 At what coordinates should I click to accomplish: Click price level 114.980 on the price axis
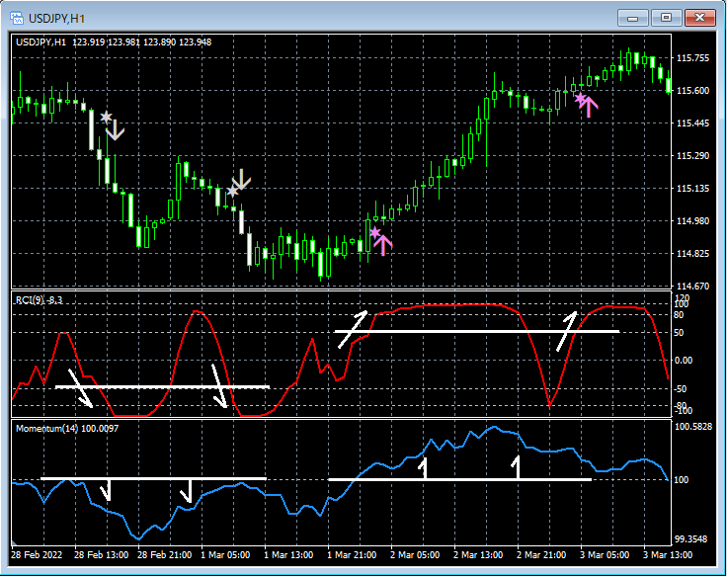pos(692,220)
